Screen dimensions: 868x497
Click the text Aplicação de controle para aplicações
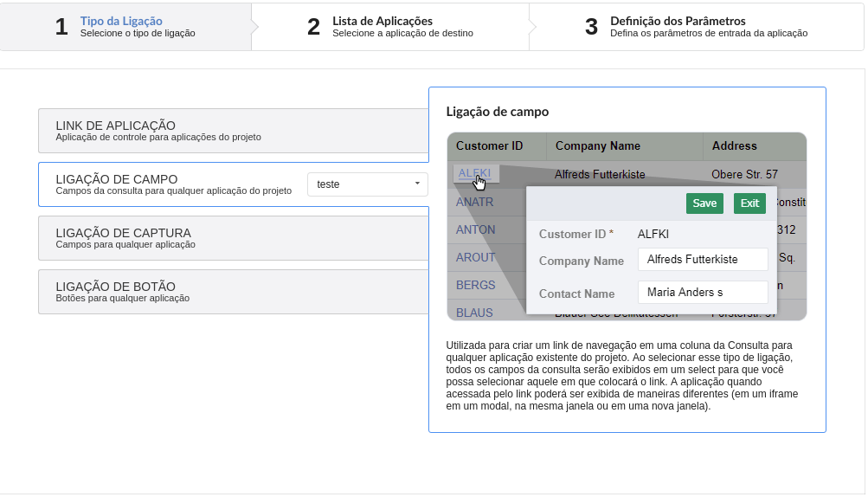(x=158, y=137)
